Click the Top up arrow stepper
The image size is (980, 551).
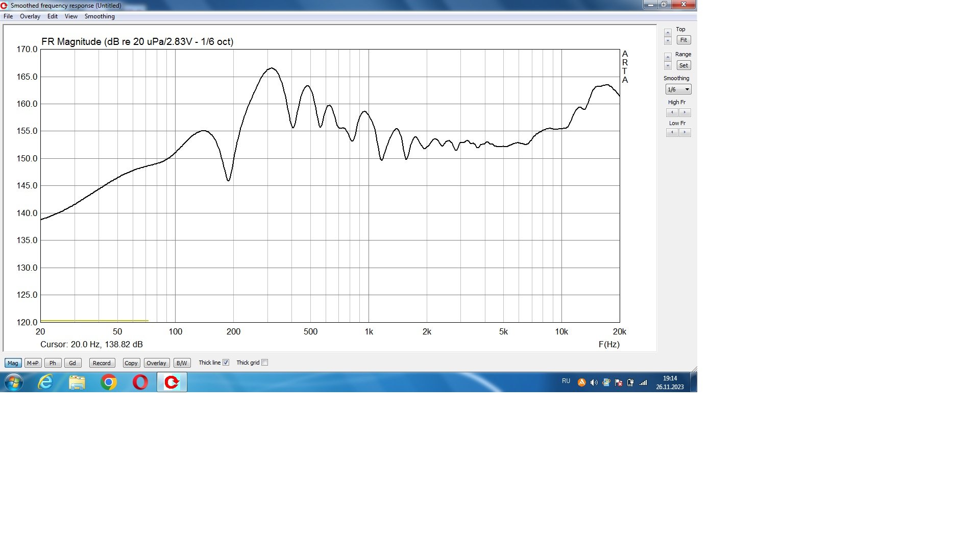coord(668,33)
